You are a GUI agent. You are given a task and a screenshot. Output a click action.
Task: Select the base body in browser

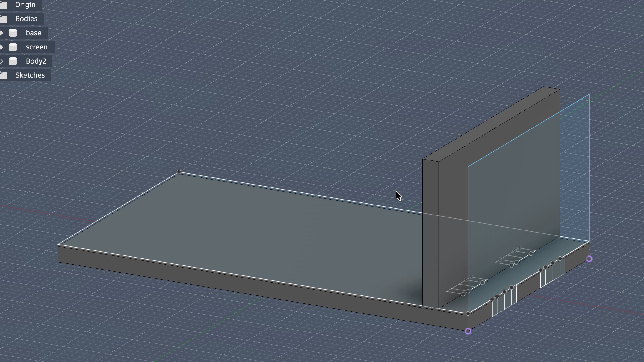34,33
